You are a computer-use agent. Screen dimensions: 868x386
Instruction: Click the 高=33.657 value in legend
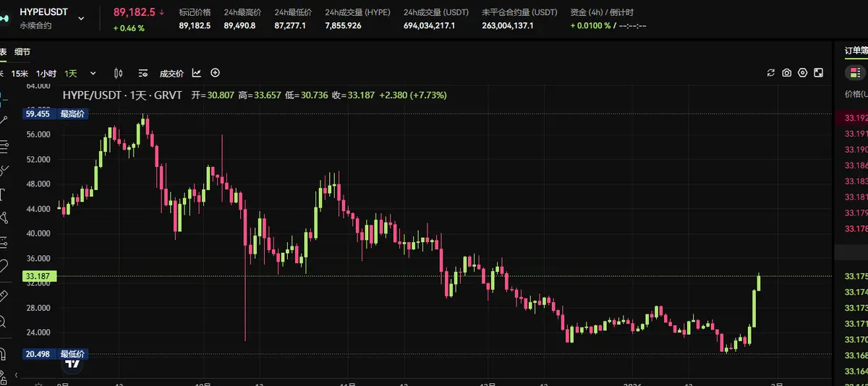click(259, 95)
